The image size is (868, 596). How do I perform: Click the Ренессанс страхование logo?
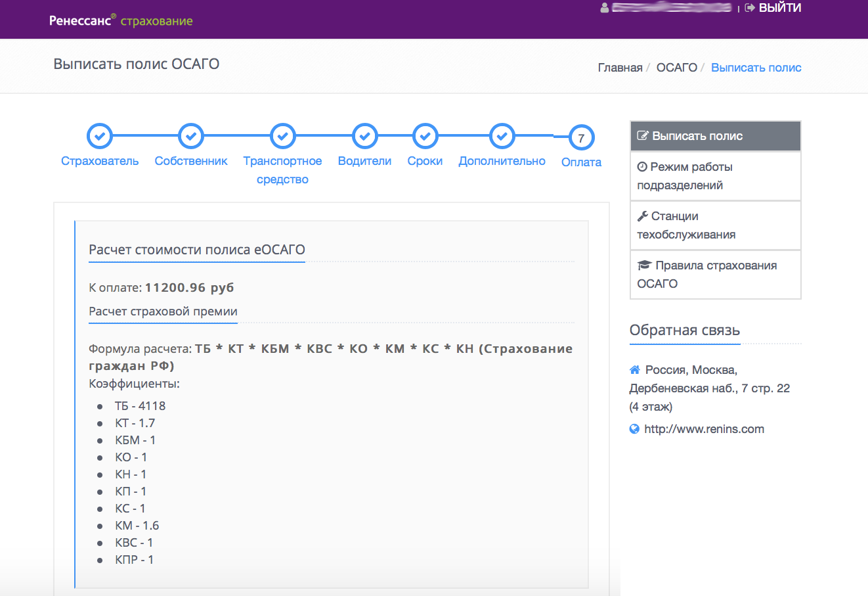tap(121, 20)
